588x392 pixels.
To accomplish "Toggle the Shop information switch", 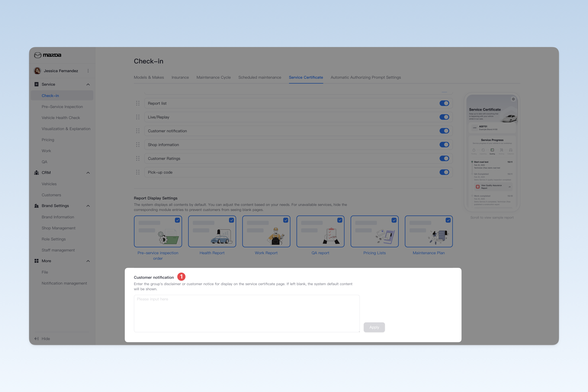I will 444,144.
